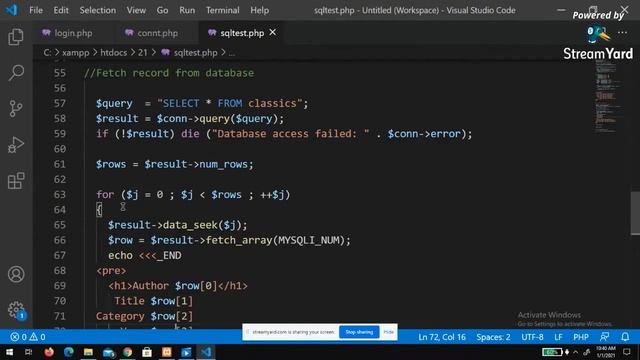This screenshot has width=640, height=360.
Task: Click data_seek on line 65
Action: (x=191, y=225)
